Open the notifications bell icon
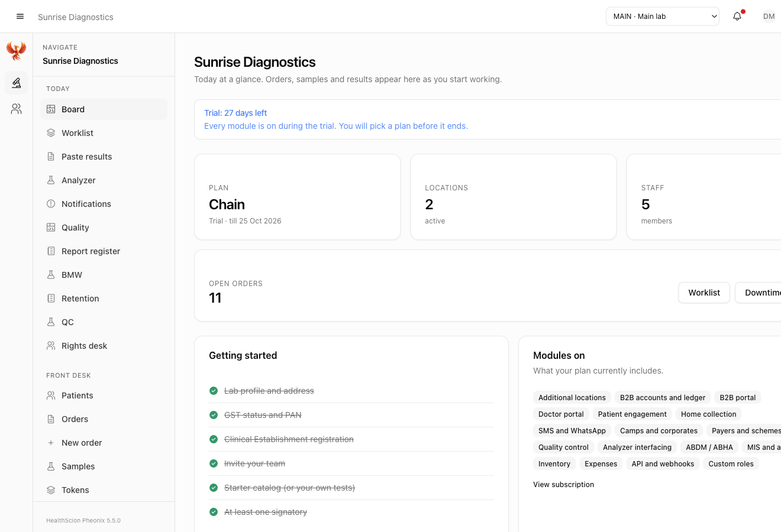 737,17
